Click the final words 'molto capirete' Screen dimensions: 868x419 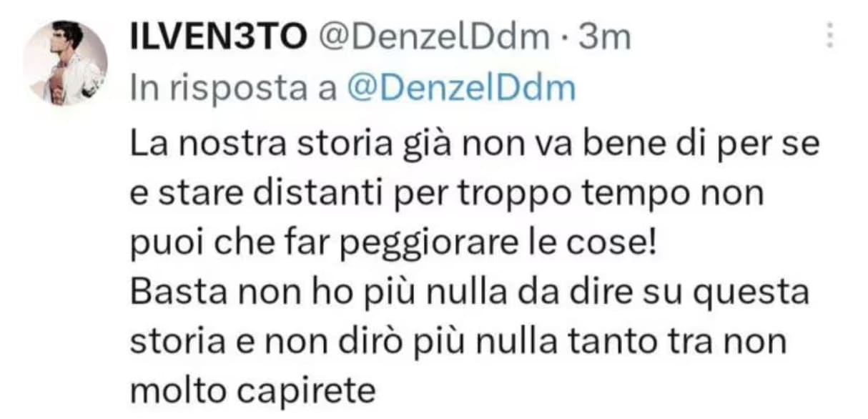point(253,391)
